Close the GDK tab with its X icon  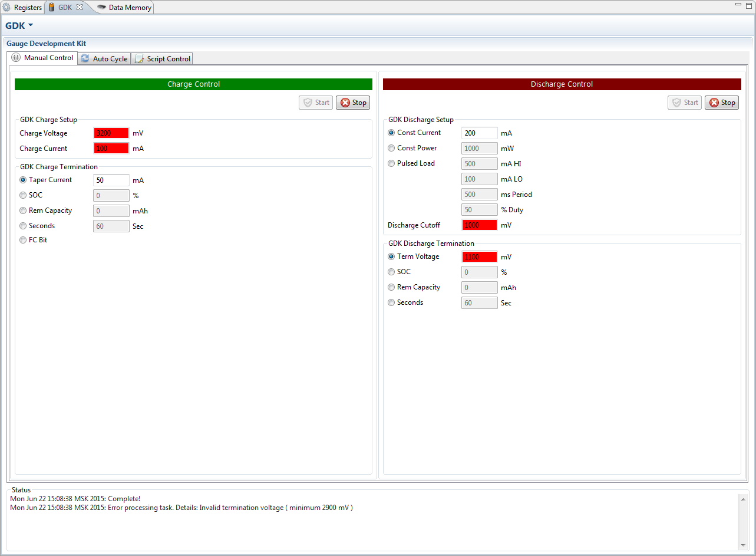[80, 8]
